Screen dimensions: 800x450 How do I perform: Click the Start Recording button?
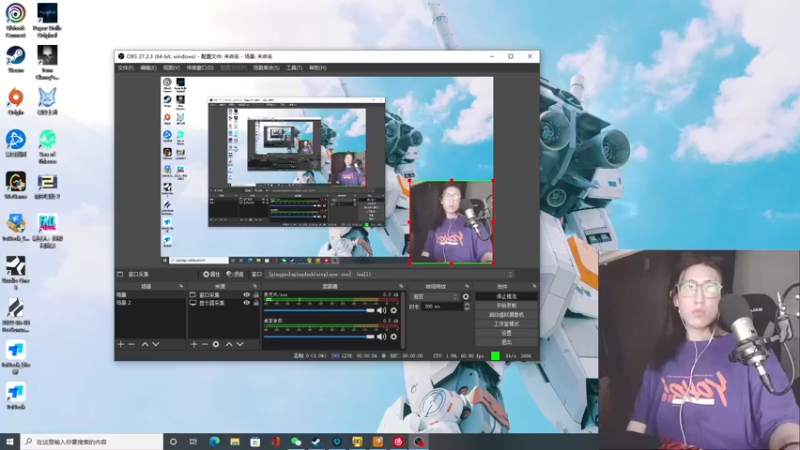[x=506, y=305]
